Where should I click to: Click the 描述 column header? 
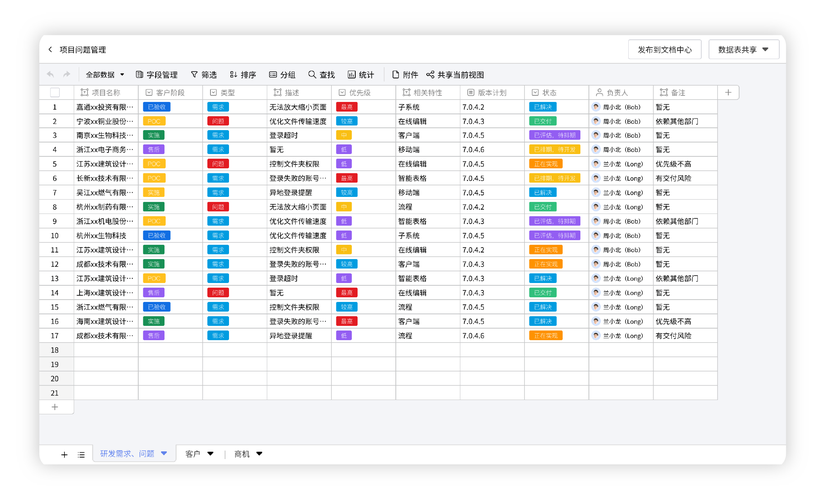point(299,92)
